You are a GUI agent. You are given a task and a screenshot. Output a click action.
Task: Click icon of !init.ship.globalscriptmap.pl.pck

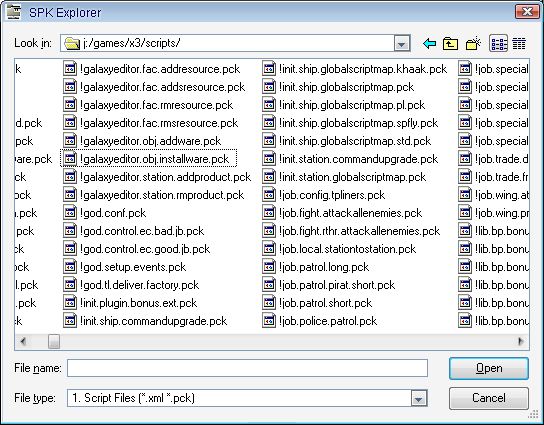(269, 105)
